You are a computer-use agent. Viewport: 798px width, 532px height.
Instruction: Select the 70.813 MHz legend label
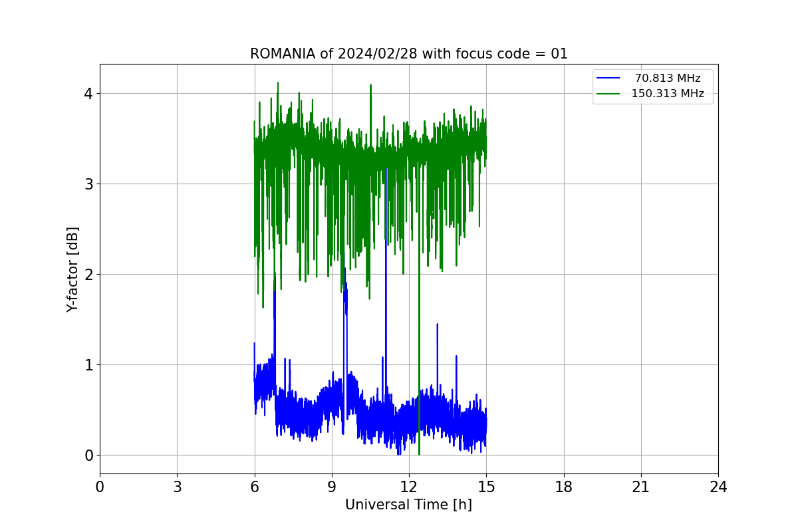coord(668,78)
